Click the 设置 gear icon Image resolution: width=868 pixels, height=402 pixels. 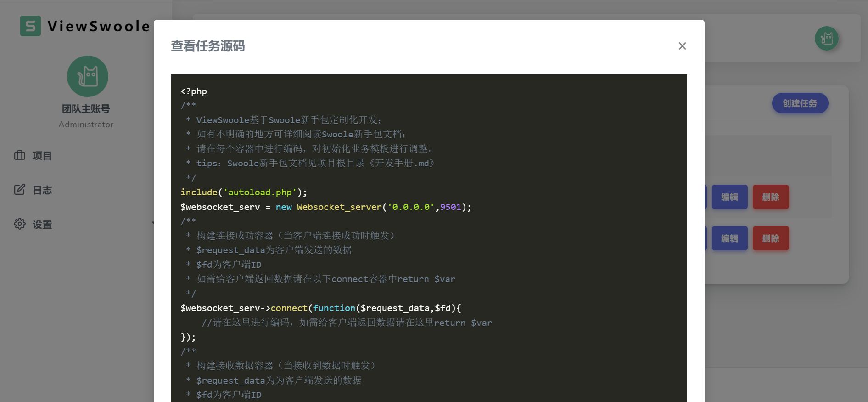click(20, 224)
